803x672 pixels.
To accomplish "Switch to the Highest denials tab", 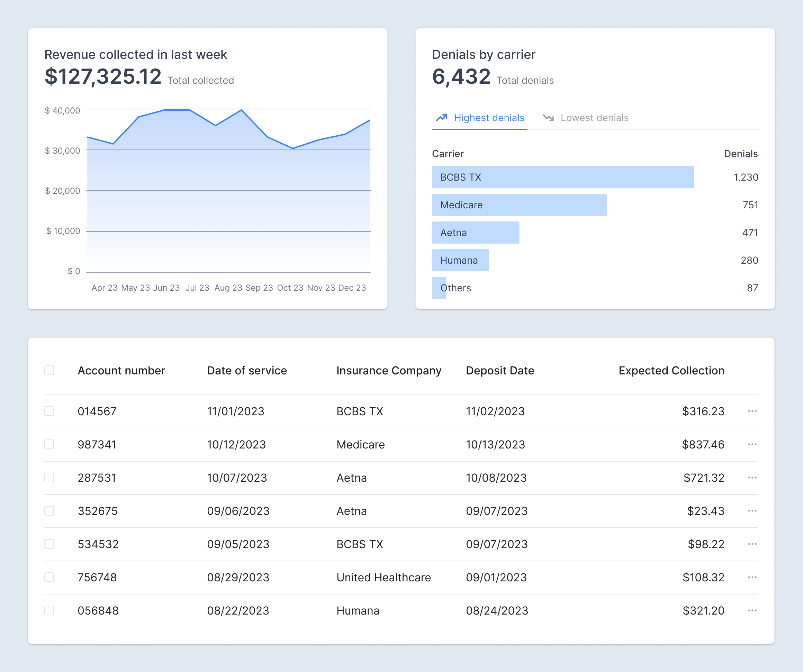I will (x=479, y=118).
